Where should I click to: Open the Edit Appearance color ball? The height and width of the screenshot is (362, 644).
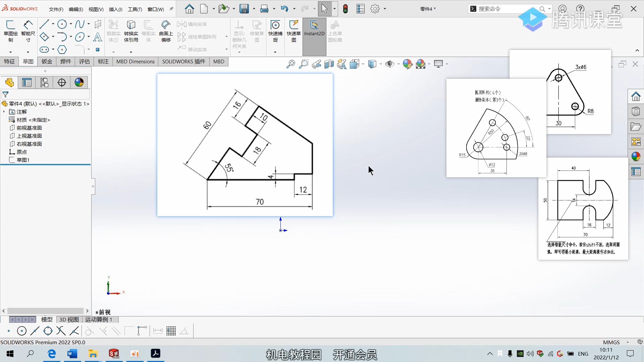coord(407,64)
